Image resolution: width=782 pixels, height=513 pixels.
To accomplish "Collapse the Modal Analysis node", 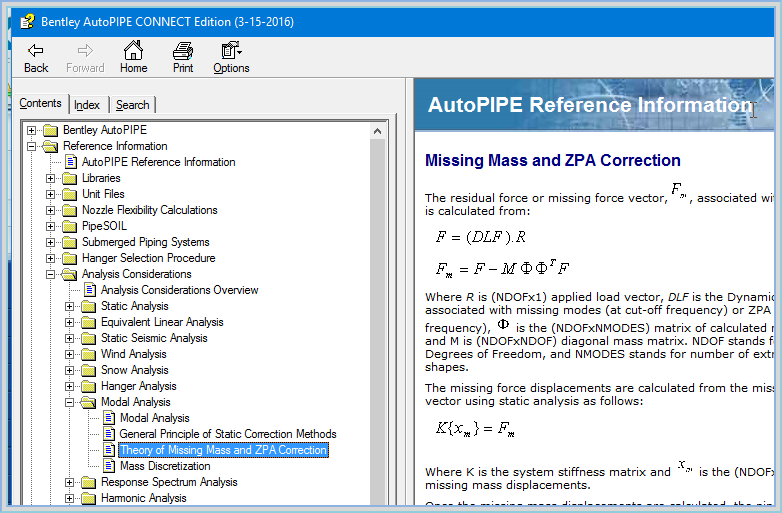I will click(x=70, y=402).
